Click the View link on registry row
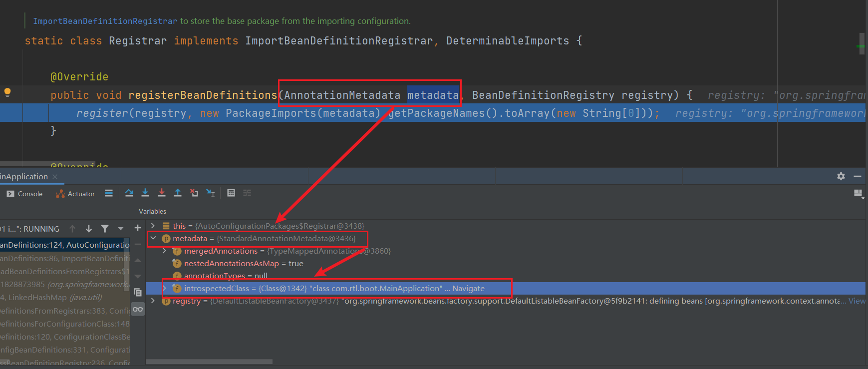This screenshot has height=369, width=868. click(857, 301)
